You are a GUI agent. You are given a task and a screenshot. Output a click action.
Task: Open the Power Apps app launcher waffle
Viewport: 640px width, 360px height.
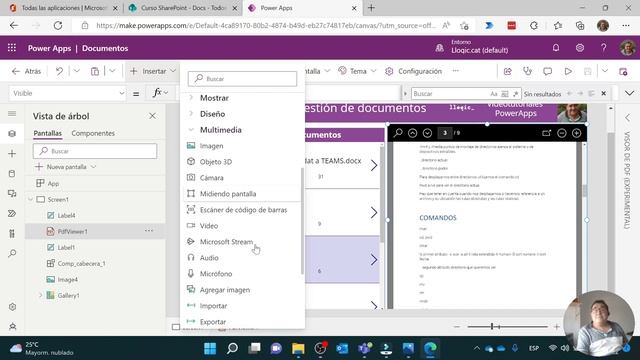pyautogui.click(x=12, y=48)
